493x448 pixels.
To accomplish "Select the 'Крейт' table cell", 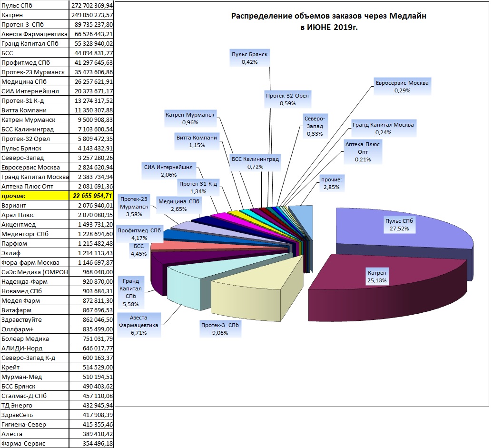I will click(x=35, y=367).
